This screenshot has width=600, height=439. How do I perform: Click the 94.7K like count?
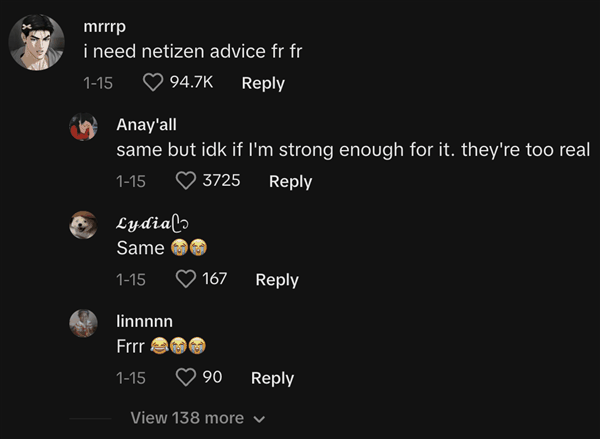pyautogui.click(x=193, y=84)
